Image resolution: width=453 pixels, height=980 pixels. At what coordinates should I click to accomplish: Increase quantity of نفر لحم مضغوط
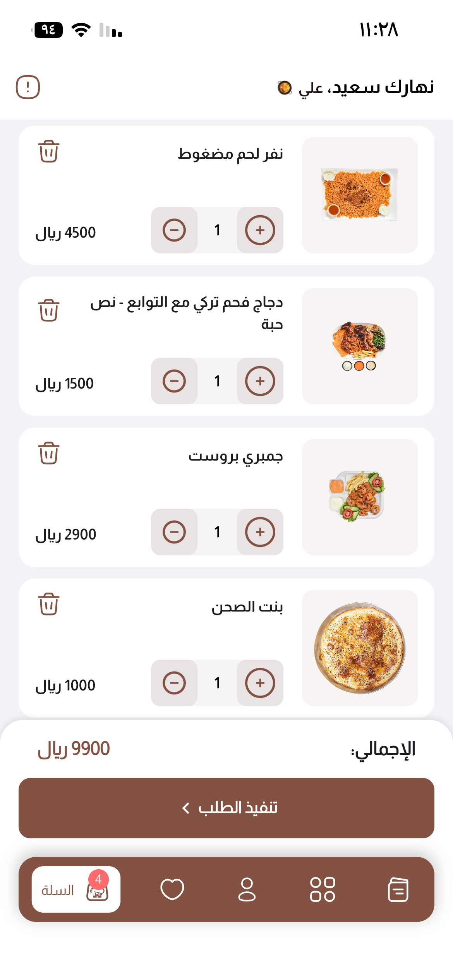pyautogui.click(x=260, y=230)
